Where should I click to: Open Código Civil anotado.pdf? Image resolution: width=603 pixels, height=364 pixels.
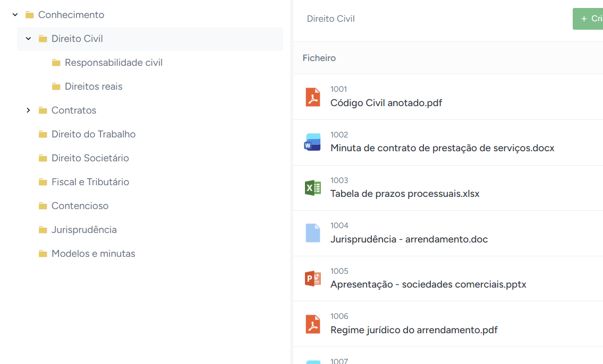pyautogui.click(x=386, y=103)
